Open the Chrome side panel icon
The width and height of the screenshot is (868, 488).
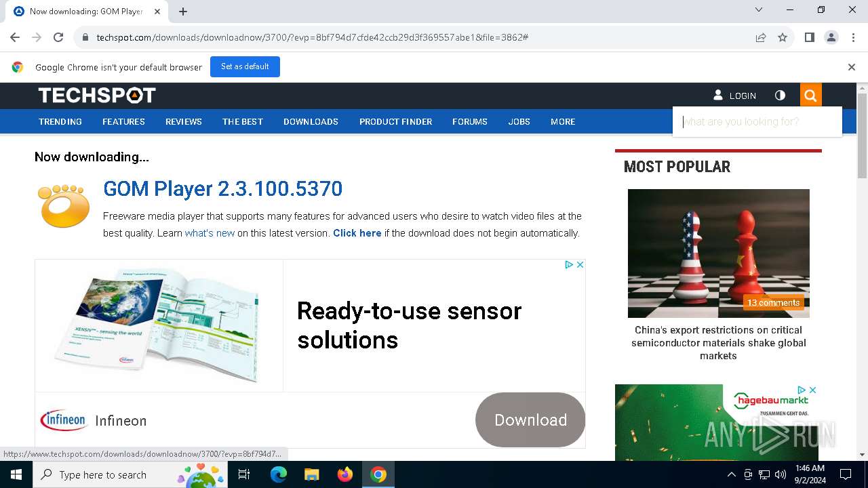810,37
